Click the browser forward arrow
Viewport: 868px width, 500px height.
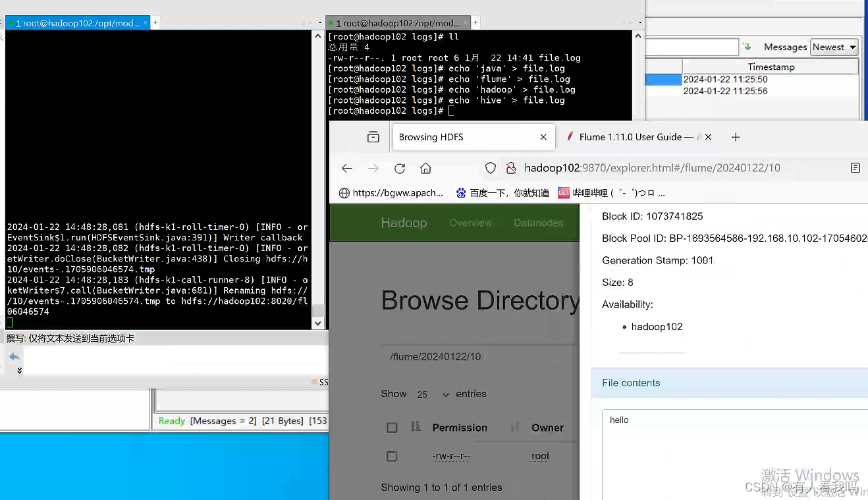[x=373, y=168]
